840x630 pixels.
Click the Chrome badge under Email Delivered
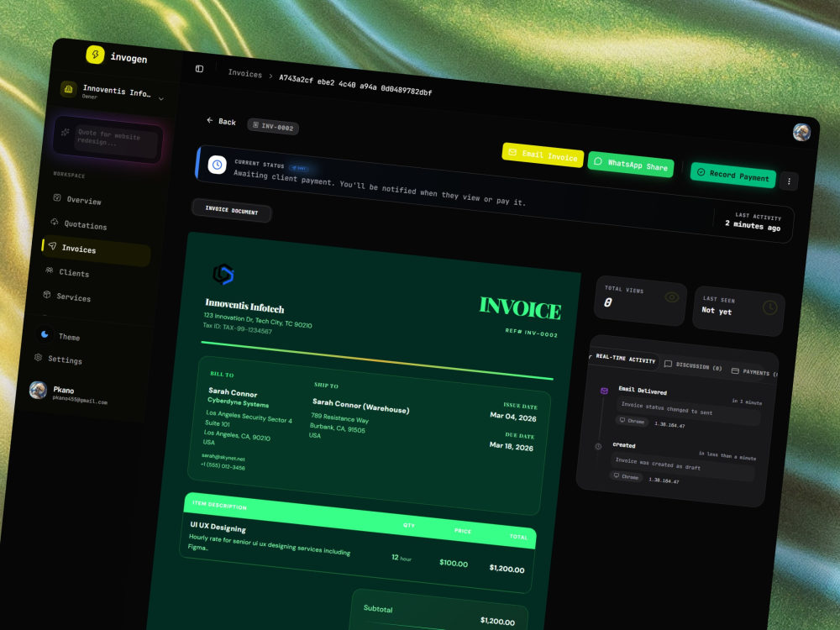[x=633, y=421]
